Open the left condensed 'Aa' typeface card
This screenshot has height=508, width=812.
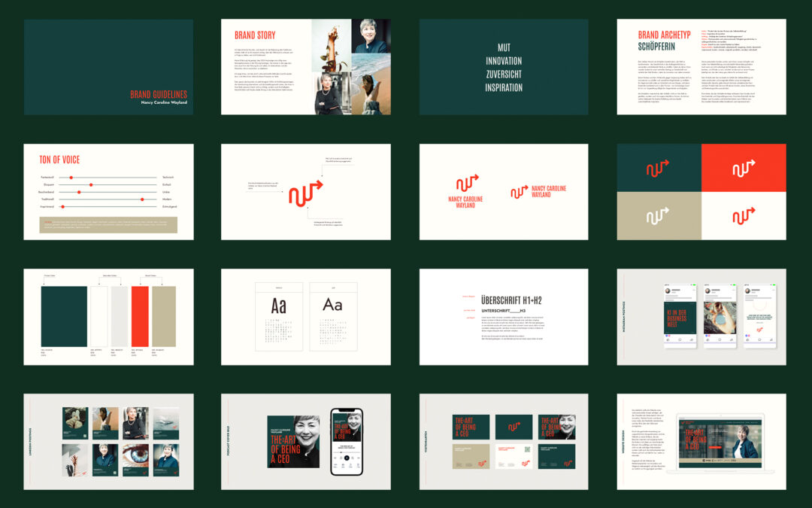click(x=279, y=317)
